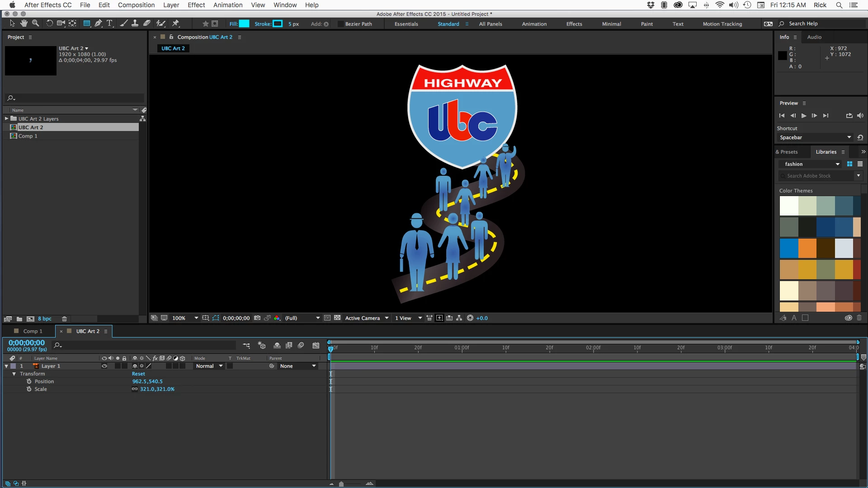This screenshot has width=868, height=488.
Task: Toggle Position property stopwatch
Action: pyautogui.click(x=29, y=381)
